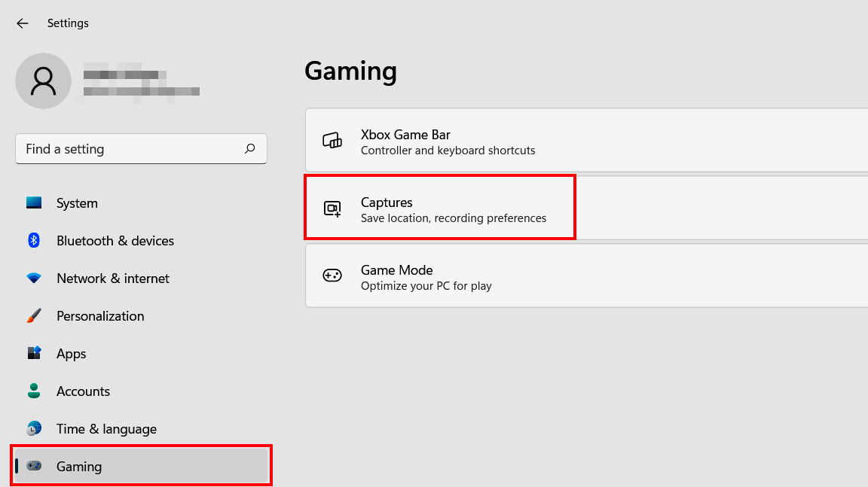The image size is (868, 487).
Task: Click the Personalization brush icon
Action: tap(34, 315)
